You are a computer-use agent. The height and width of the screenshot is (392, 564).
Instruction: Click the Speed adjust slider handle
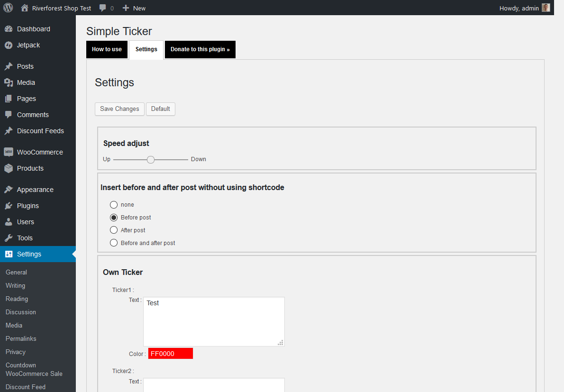click(x=151, y=160)
